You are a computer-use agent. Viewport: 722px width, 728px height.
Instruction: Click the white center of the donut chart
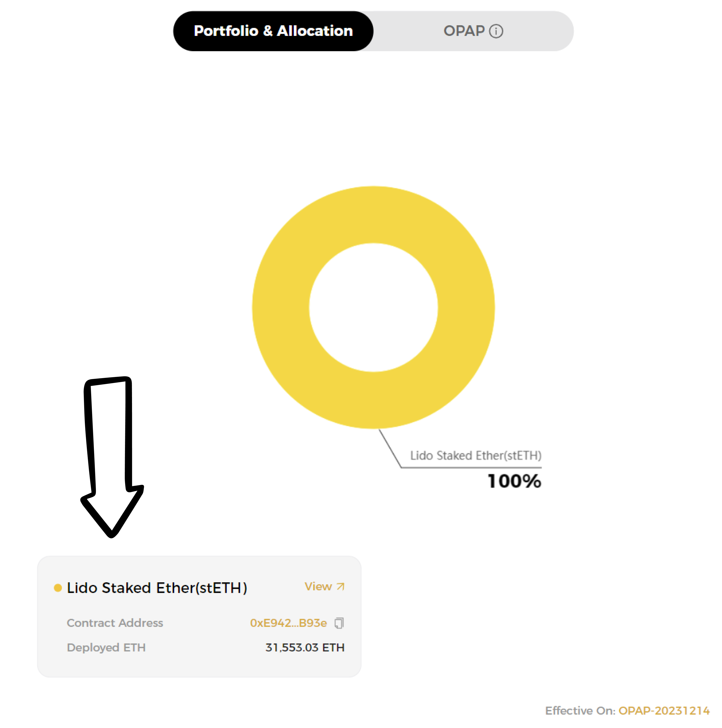click(373, 307)
